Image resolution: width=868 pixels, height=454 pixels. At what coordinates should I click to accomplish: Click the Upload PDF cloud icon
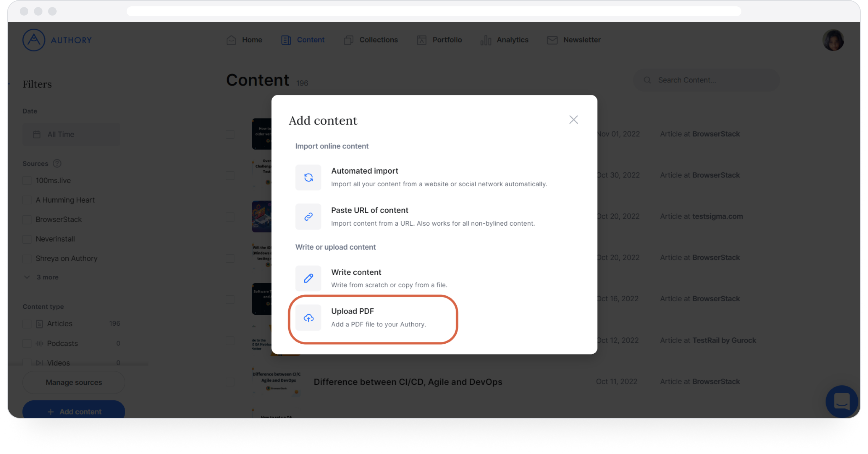tap(308, 318)
